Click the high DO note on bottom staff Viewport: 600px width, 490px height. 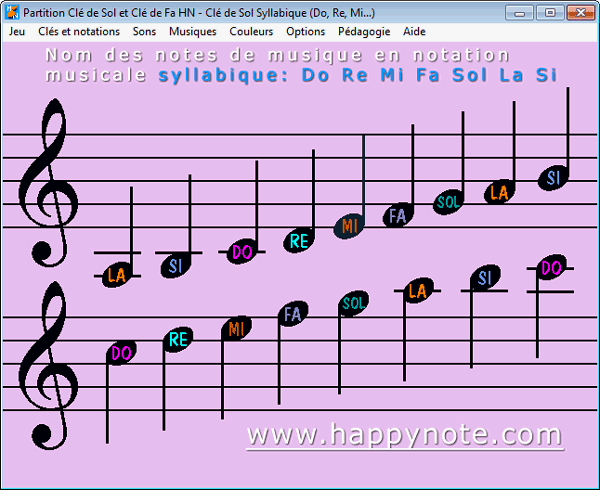tap(551, 268)
